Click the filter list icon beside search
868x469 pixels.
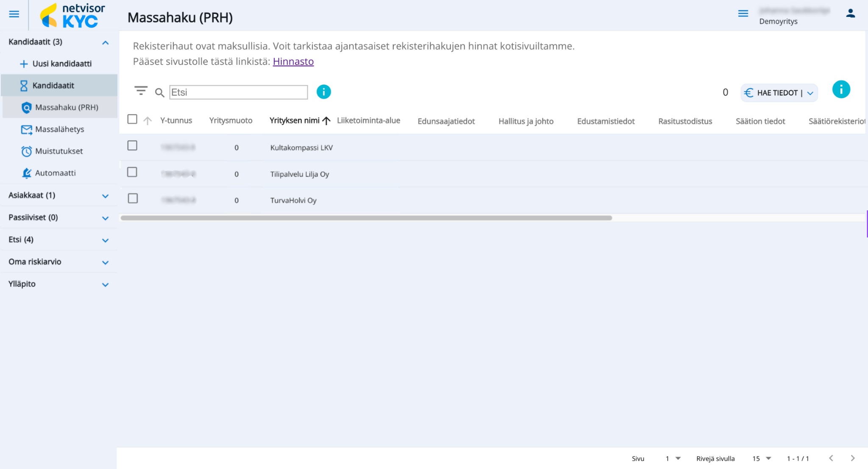pyautogui.click(x=141, y=91)
